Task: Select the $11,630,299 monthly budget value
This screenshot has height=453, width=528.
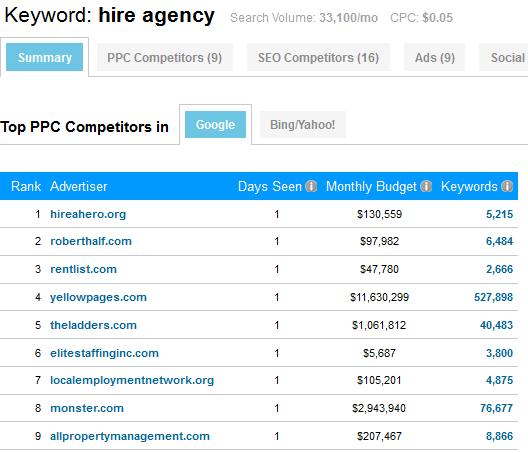Action: tap(380, 297)
